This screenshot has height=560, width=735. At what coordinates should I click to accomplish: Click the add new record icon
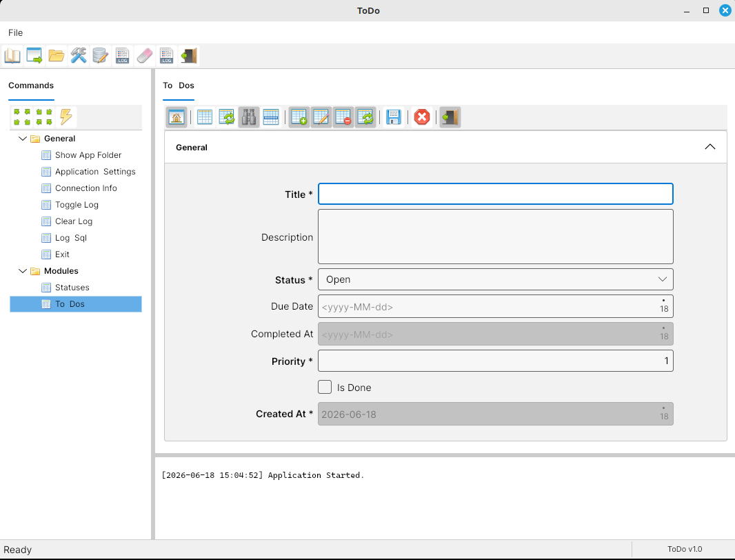[x=299, y=117]
